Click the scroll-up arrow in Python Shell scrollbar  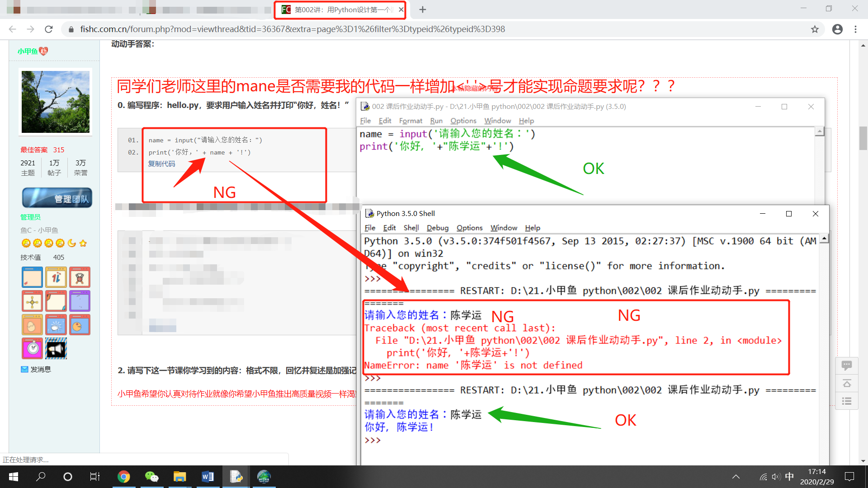click(x=825, y=238)
